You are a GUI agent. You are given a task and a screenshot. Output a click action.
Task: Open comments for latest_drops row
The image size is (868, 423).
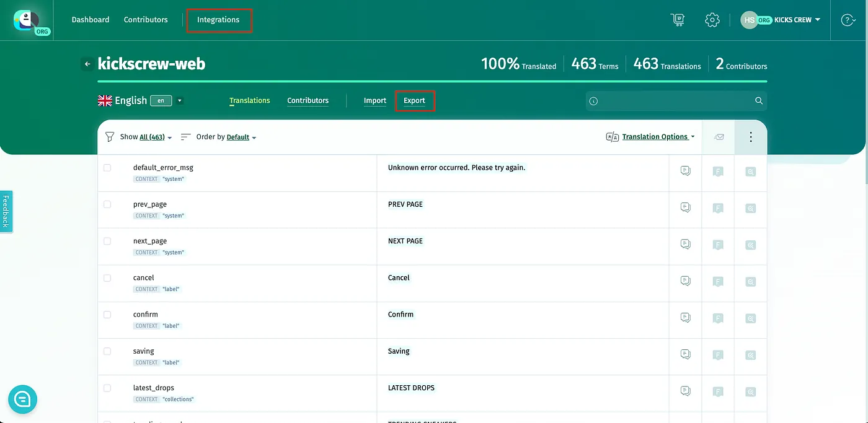coord(685,391)
